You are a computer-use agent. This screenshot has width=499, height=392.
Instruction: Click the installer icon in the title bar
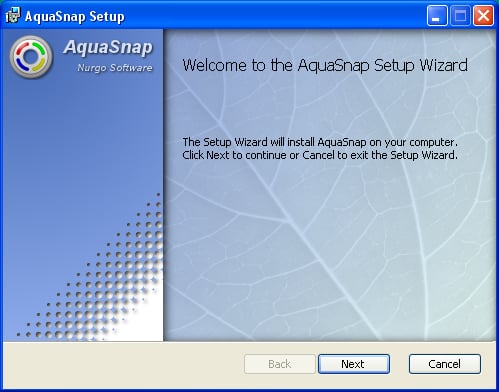pos(13,16)
